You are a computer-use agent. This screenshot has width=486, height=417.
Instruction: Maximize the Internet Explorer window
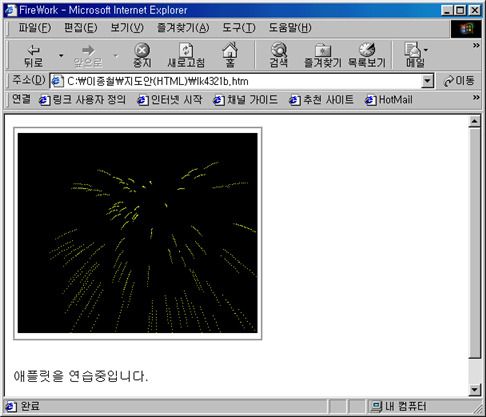pyautogui.click(x=460, y=10)
